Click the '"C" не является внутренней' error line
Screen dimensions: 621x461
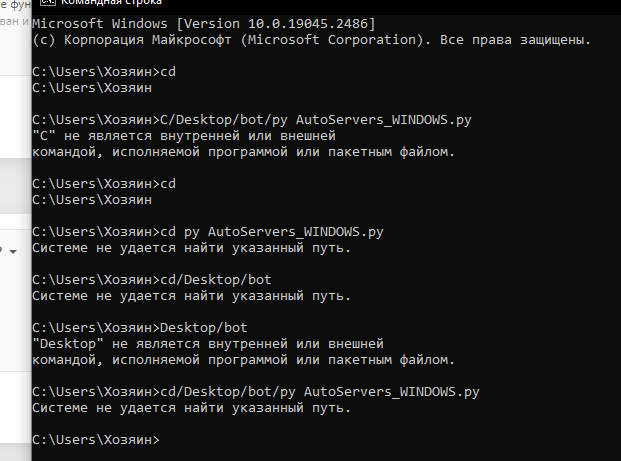click(183, 136)
